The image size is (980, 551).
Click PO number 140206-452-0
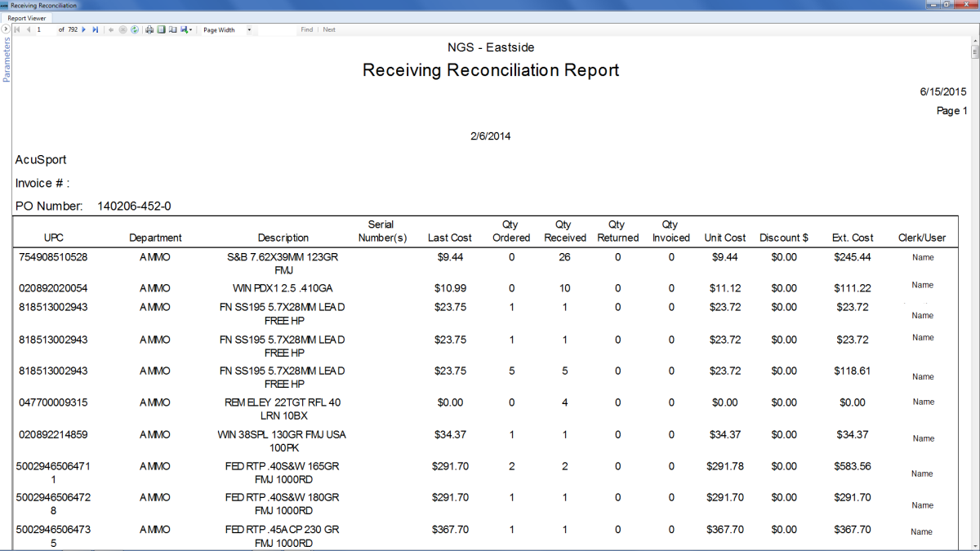pyautogui.click(x=134, y=207)
